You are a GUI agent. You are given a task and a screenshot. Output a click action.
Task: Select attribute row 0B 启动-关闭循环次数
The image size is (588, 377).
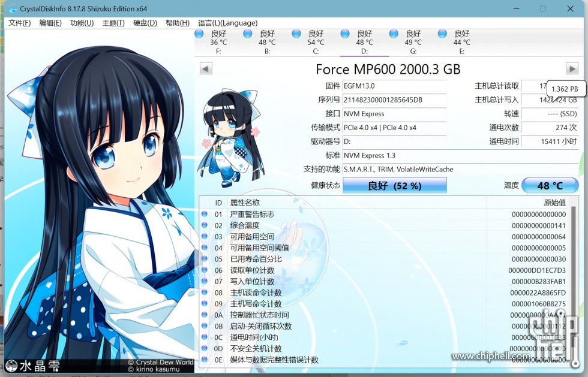385,327
